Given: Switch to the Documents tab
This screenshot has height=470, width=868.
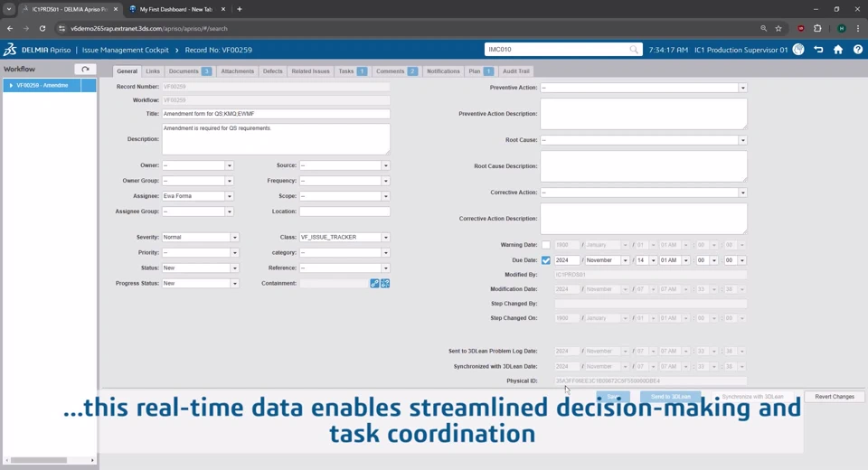Looking at the screenshot, I should [x=190, y=71].
